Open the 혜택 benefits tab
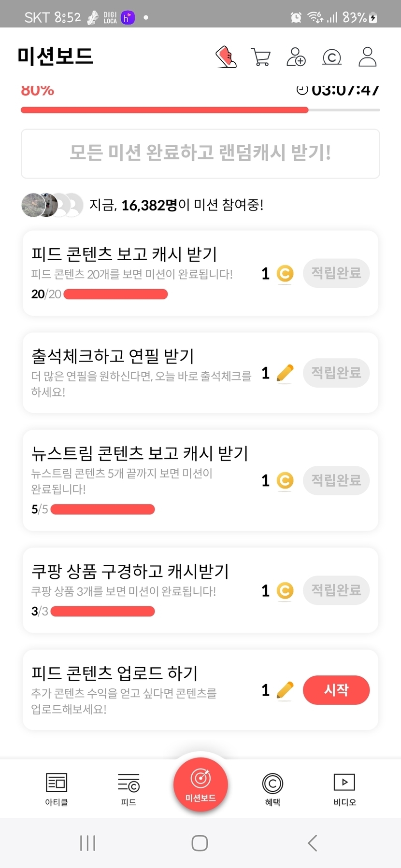Screen dimensions: 401x868 pos(272,789)
